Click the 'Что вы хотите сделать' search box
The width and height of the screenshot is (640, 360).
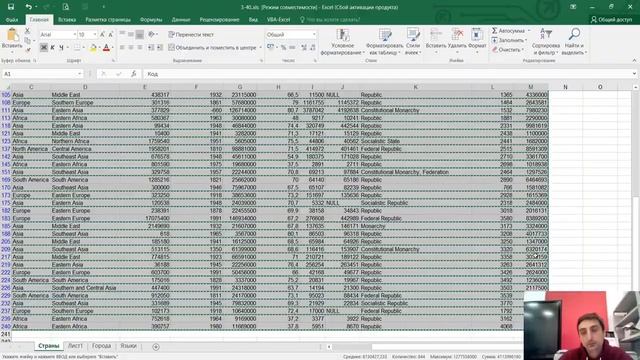tap(330, 20)
